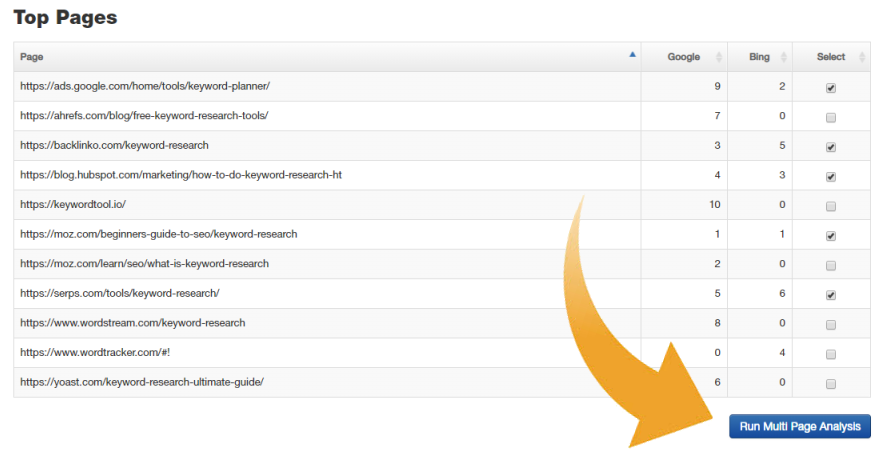Uncheck the backlinko.com keyword-research checkbox
The width and height of the screenshot is (885, 450).
pyautogui.click(x=831, y=147)
